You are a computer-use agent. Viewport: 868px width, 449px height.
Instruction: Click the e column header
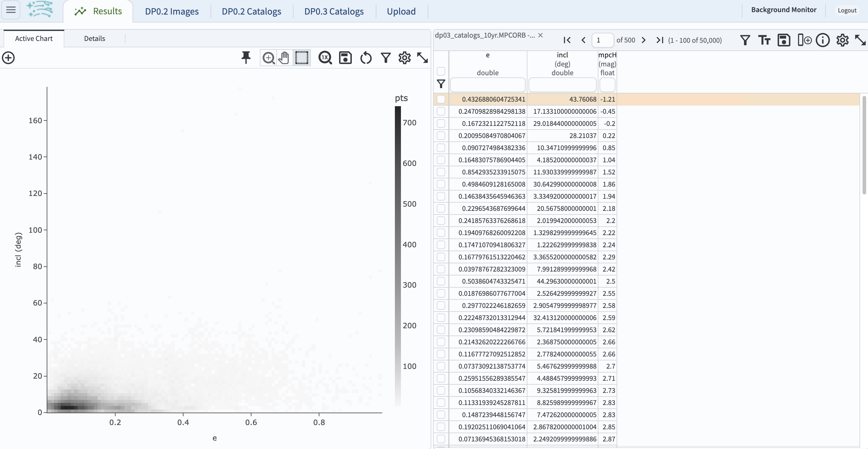488,64
